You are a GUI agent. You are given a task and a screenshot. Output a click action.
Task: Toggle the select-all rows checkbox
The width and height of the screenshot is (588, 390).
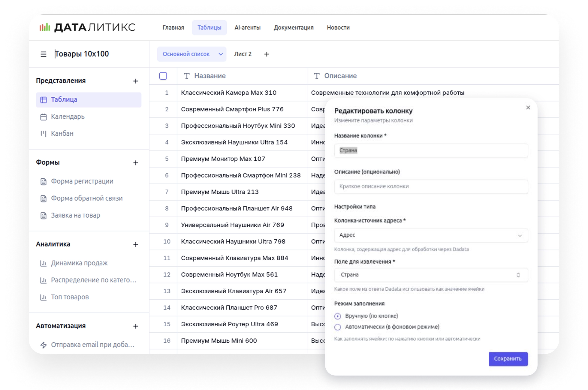(163, 76)
